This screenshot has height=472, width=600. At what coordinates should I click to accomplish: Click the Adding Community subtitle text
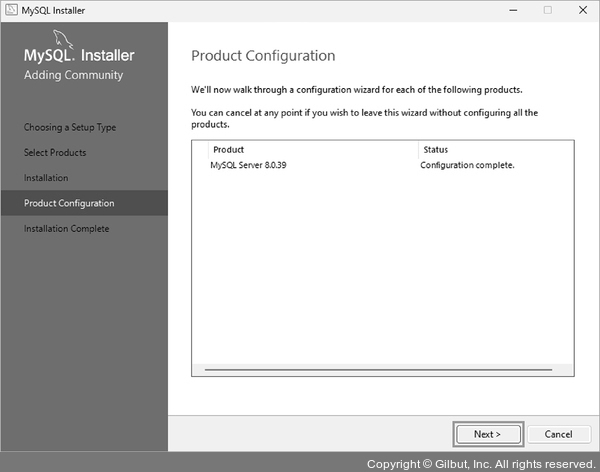73,75
